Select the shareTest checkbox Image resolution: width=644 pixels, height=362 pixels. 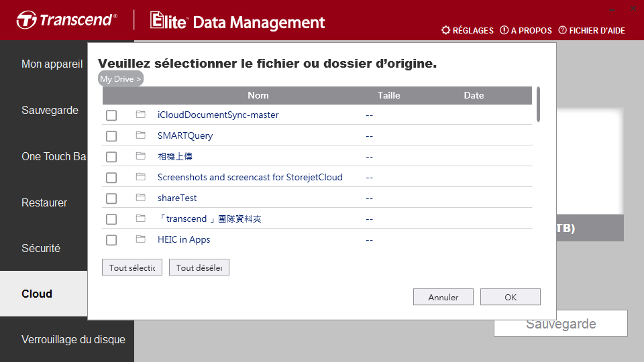coord(111,198)
